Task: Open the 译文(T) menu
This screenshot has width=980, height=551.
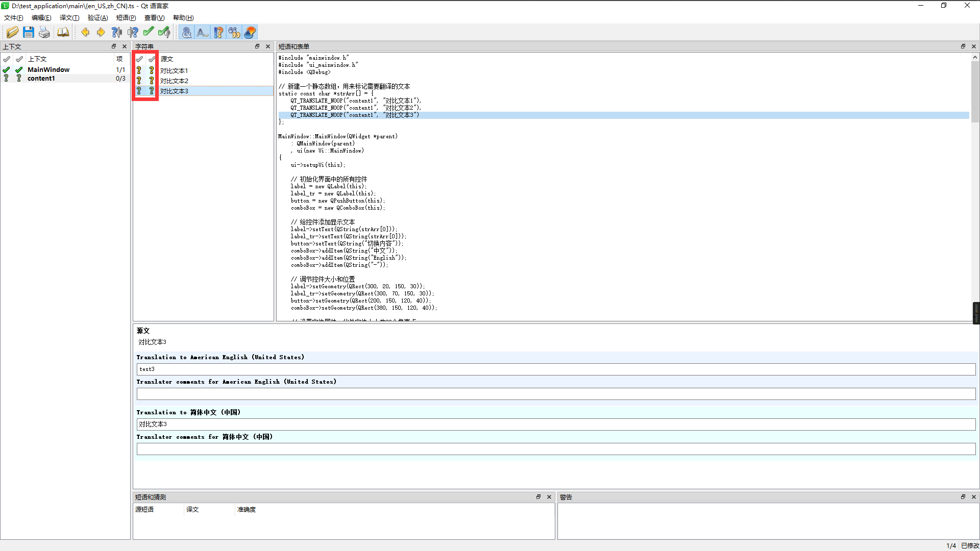Action: coord(69,18)
